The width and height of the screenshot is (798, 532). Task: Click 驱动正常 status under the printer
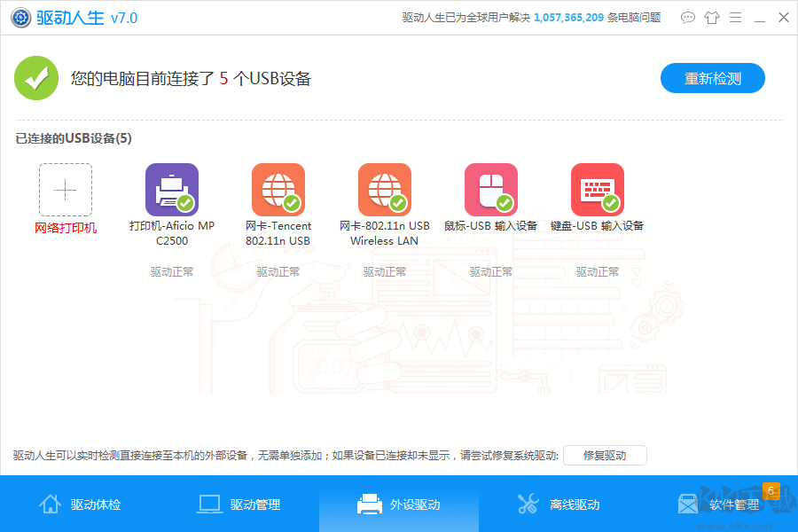(x=172, y=272)
